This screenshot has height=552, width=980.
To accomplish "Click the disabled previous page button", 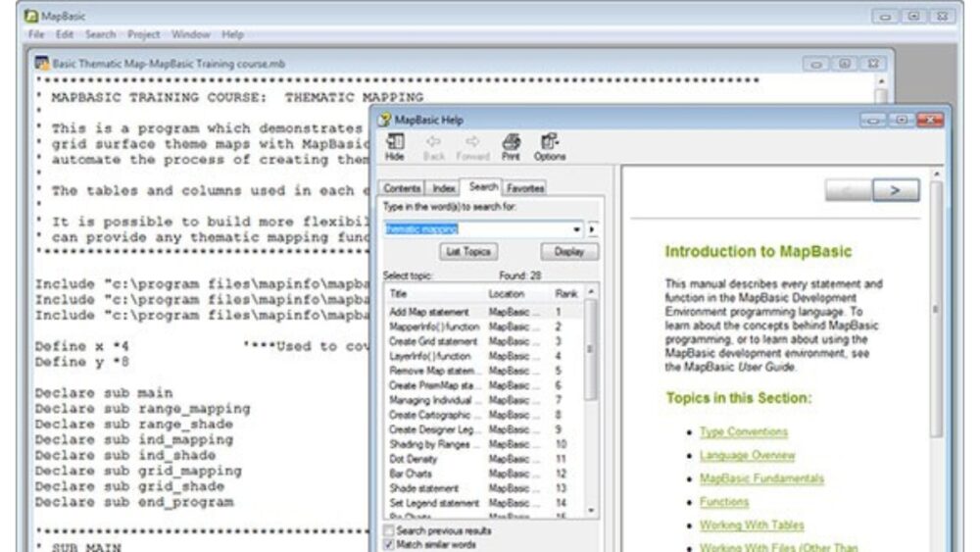I will pos(848,190).
